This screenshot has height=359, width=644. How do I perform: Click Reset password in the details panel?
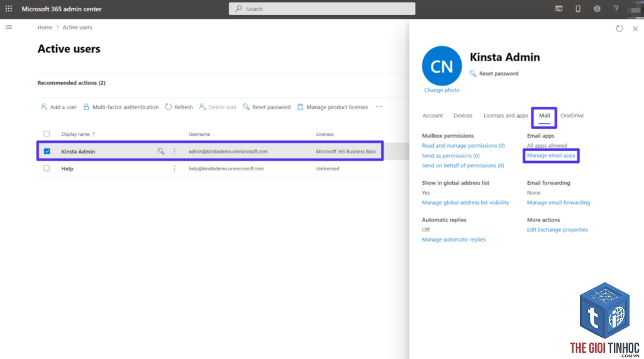coord(494,74)
